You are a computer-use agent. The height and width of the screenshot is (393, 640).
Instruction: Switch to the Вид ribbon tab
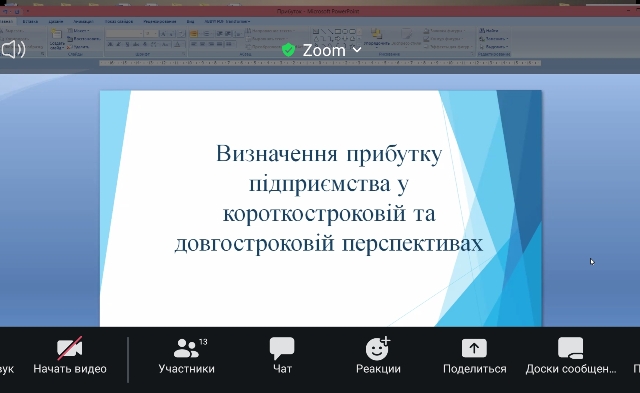tap(191, 21)
